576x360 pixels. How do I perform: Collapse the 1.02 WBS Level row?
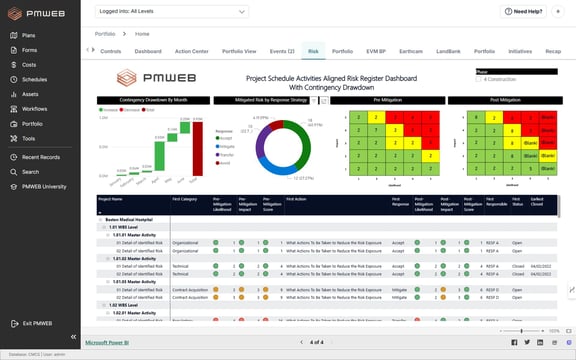pyautogui.click(x=104, y=305)
